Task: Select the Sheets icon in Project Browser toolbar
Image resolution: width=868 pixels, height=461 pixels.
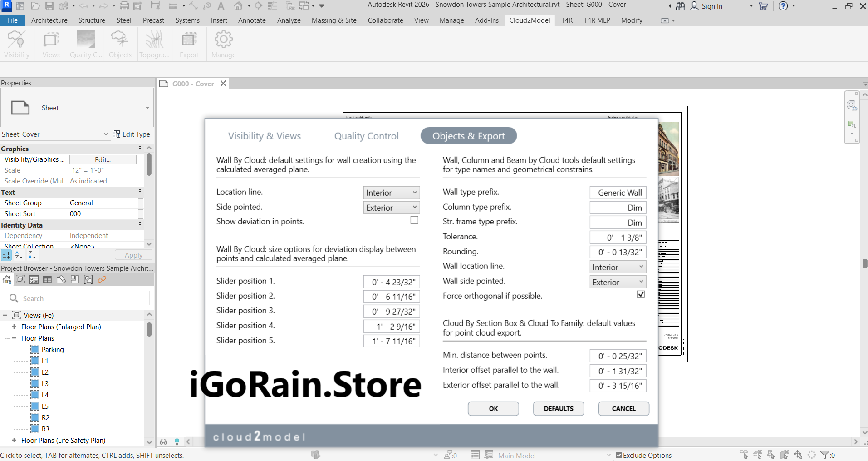Action: point(61,279)
